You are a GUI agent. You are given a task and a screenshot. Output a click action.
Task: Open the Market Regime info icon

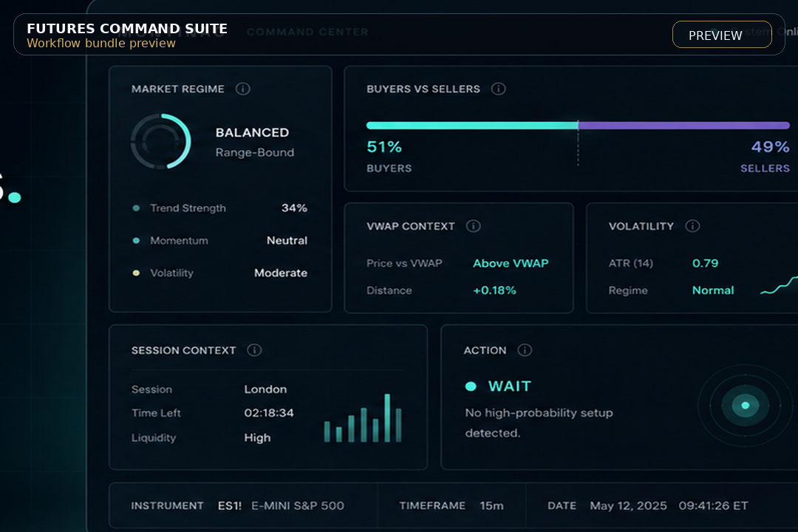[x=243, y=89]
